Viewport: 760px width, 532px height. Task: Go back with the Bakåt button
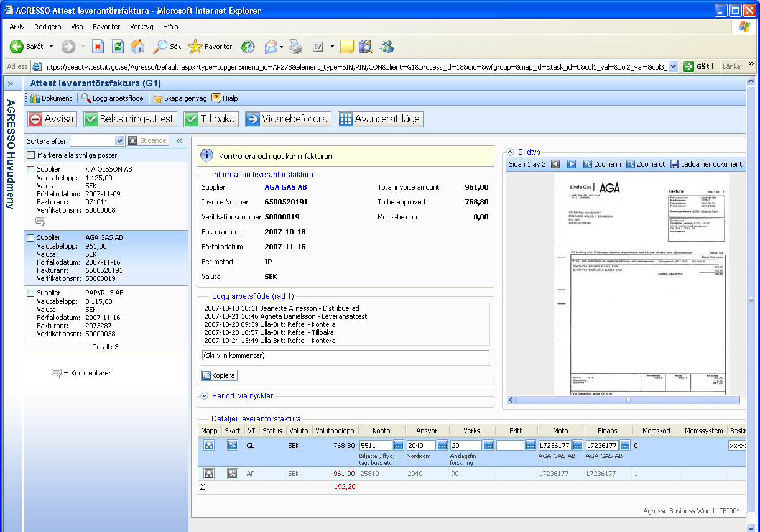(x=27, y=47)
